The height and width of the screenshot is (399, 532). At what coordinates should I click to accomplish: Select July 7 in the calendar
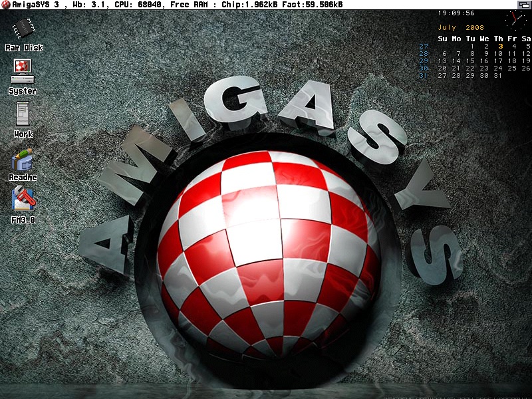click(x=458, y=54)
